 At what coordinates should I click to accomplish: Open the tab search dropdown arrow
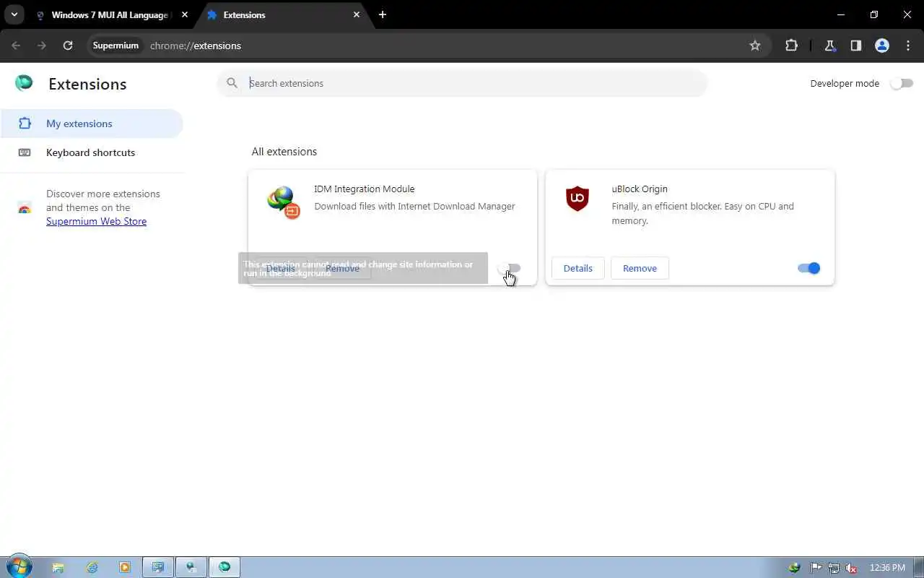pos(14,14)
